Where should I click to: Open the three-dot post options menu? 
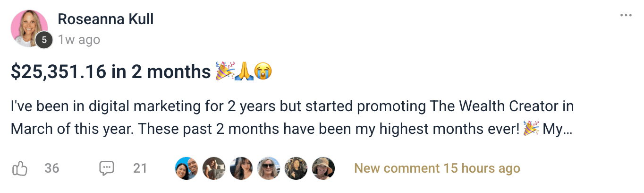[x=626, y=16]
